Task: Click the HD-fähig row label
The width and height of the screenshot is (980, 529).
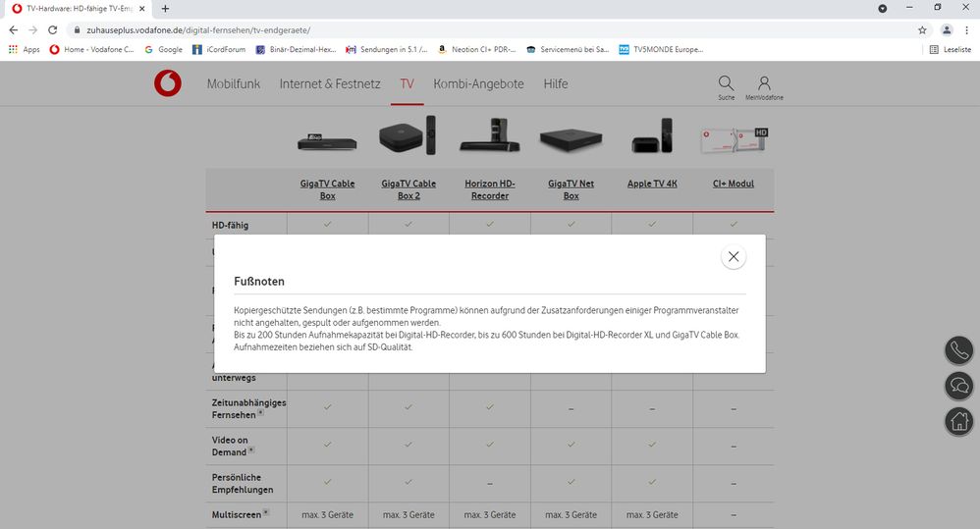Action: click(230, 225)
